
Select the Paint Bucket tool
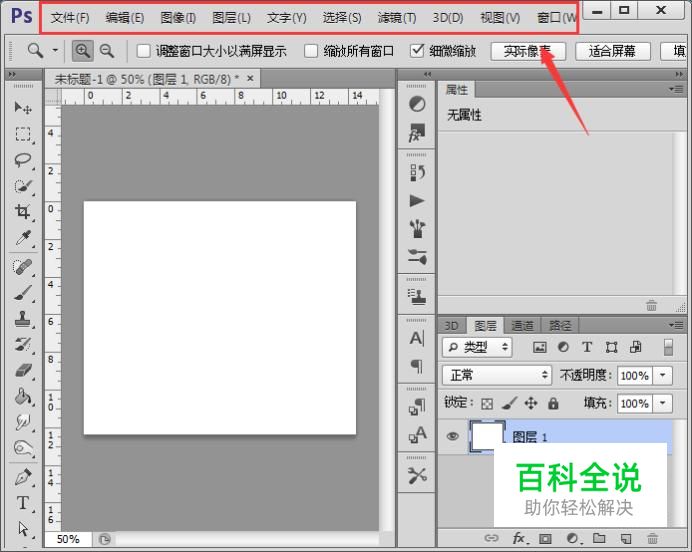tap(23, 396)
